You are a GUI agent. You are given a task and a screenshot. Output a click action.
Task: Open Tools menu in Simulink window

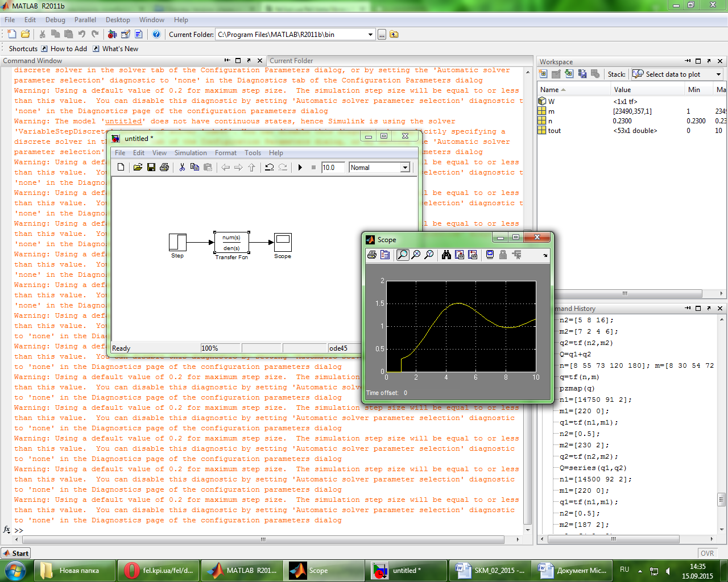(253, 153)
